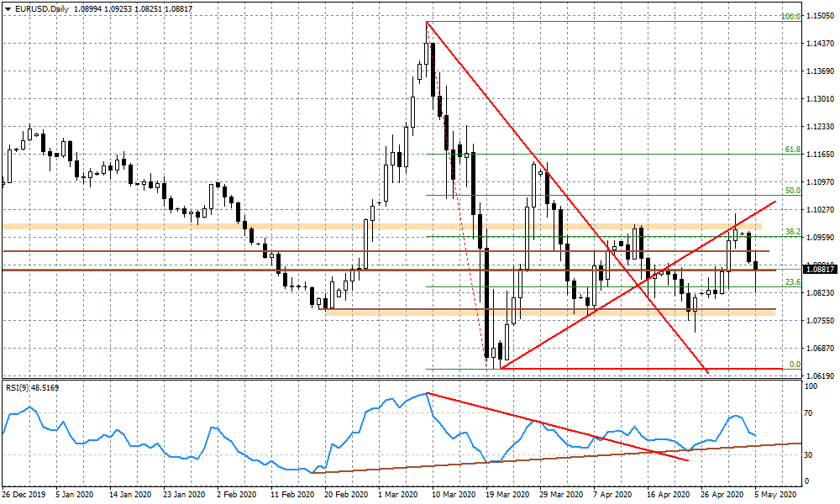Click price axis value 1.10970

pyautogui.click(x=820, y=182)
